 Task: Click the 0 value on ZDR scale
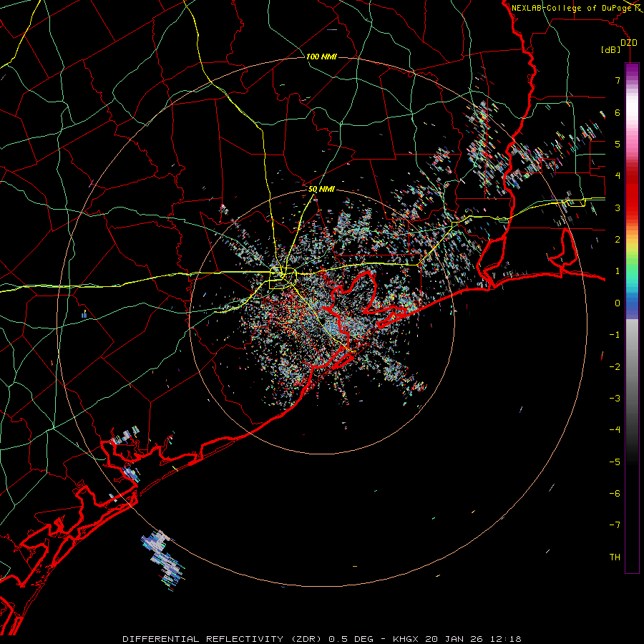[x=618, y=303]
